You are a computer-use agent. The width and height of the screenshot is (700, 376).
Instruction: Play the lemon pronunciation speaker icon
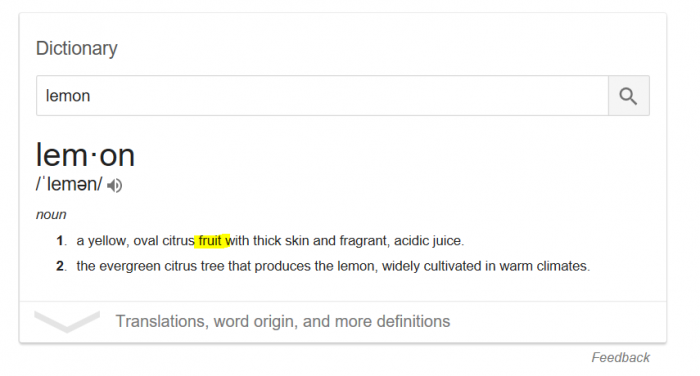pyautogui.click(x=115, y=185)
